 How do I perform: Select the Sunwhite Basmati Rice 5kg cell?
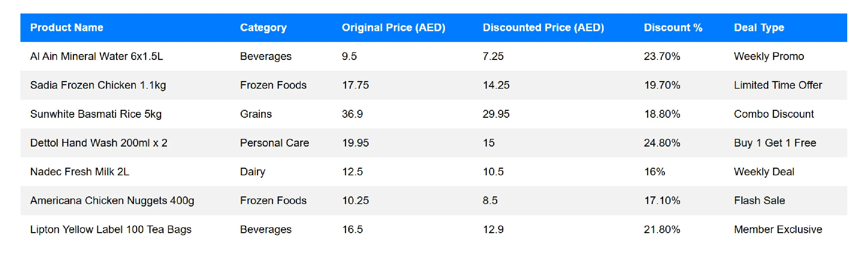coord(96,114)
